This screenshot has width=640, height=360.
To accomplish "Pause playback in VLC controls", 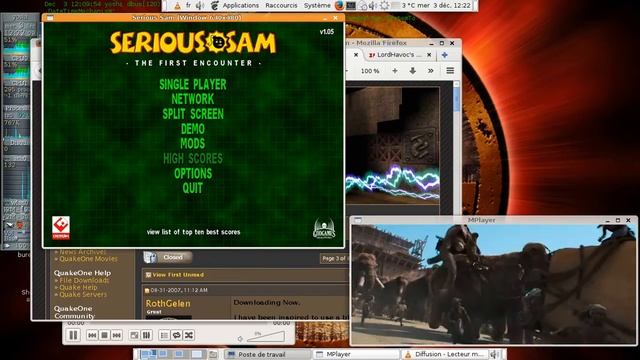I will [73, 335].
